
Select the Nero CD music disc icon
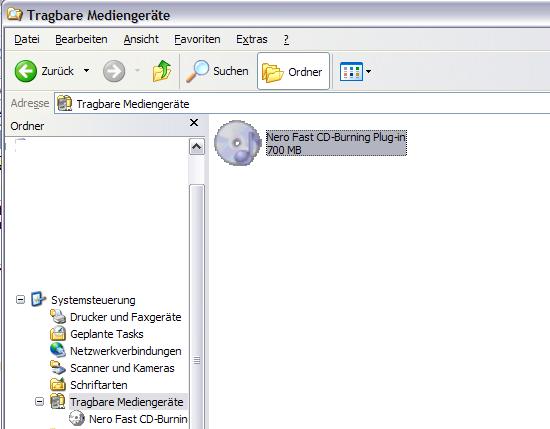coord(238,142)
